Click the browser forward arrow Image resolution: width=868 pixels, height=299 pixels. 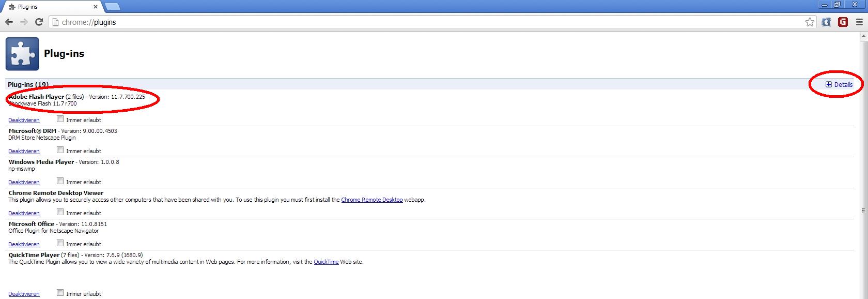pyautogui.click(x=24, y=22)
